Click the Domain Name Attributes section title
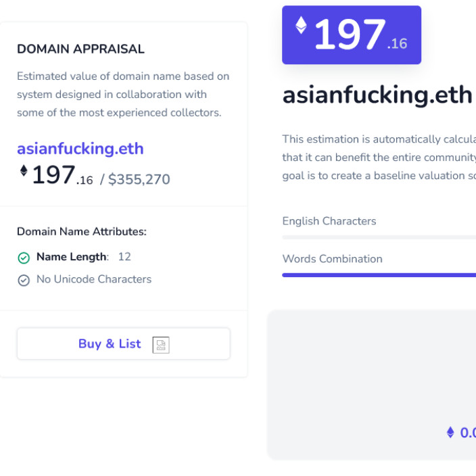476x476 pixels. 81,231
